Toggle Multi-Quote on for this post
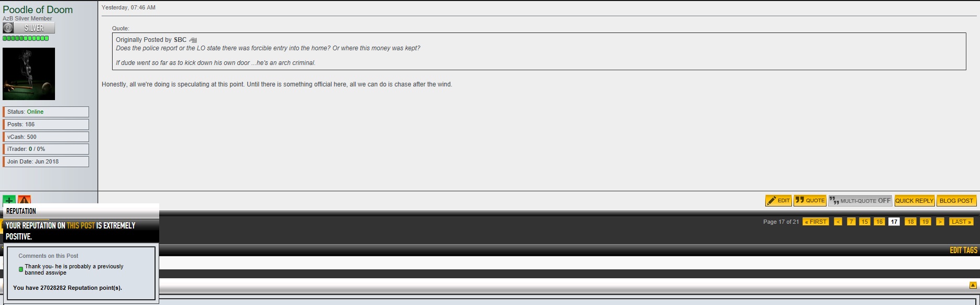 860,201
